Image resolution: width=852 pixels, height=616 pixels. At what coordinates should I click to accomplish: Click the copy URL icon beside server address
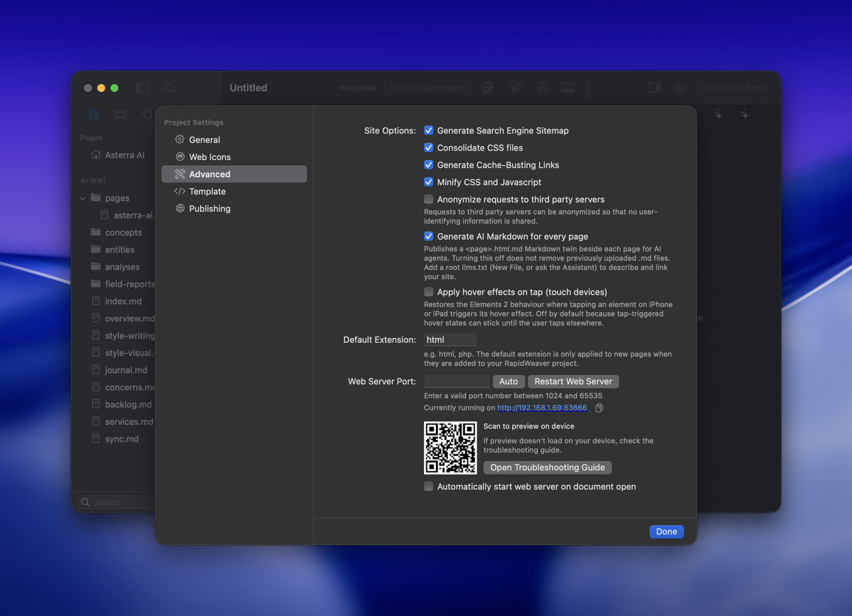(599, 408)
